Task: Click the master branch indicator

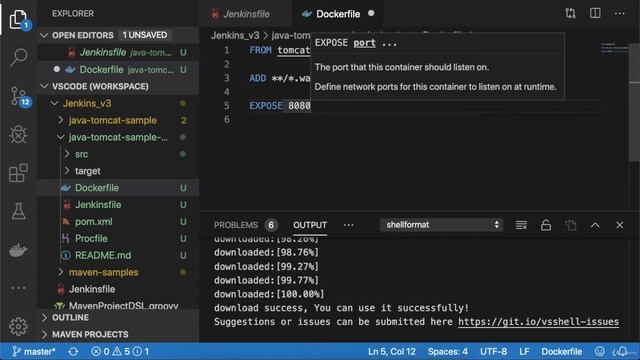Action: pyautogui.click(x=34, y=351)
